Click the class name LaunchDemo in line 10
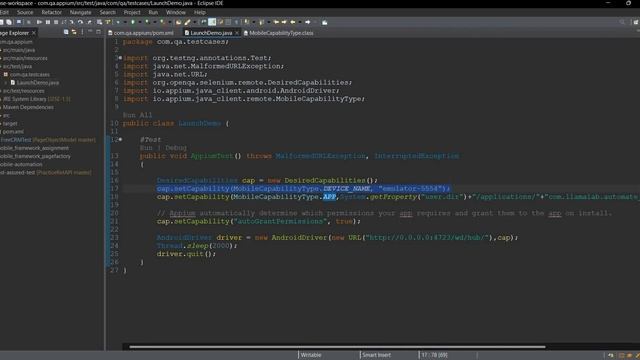640x360 pixels. [200, 123]
